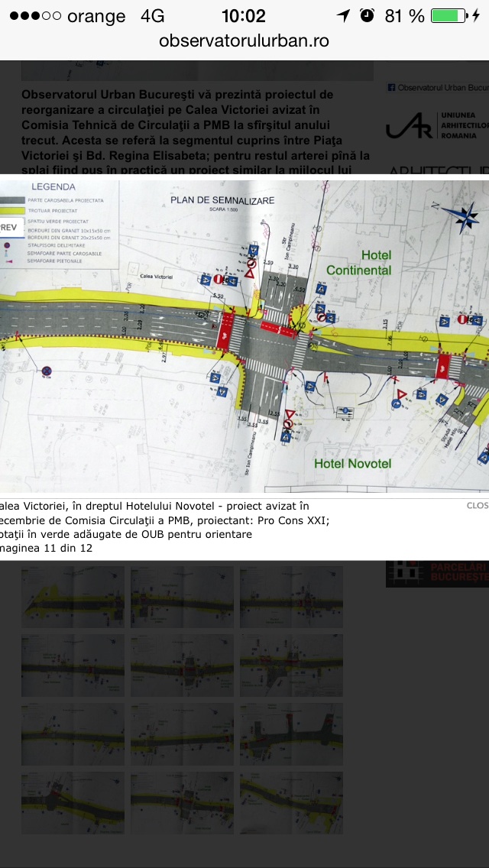Screen dimensions: 489x868
Task: Open the Observatorul Urban Facebook page link
Action: tap(438, 87)
